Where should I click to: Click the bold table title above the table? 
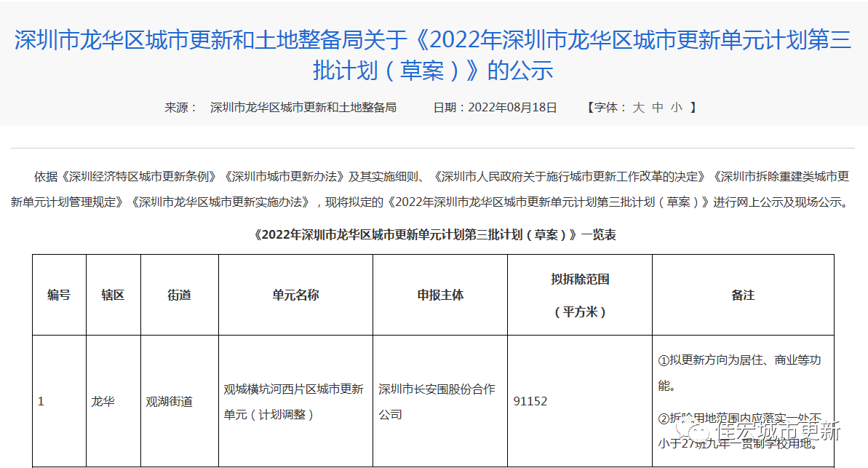(434, 234)
